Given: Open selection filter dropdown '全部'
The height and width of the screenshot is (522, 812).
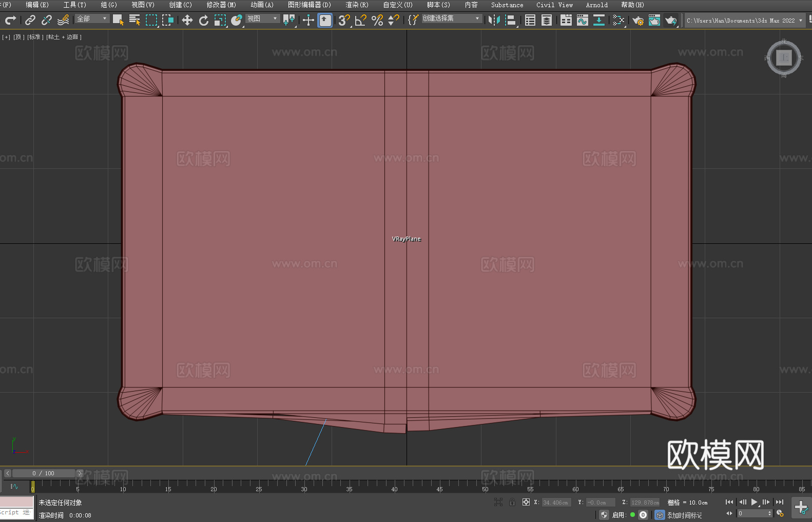Looking at the screenshot, I should tap(92, 18).
